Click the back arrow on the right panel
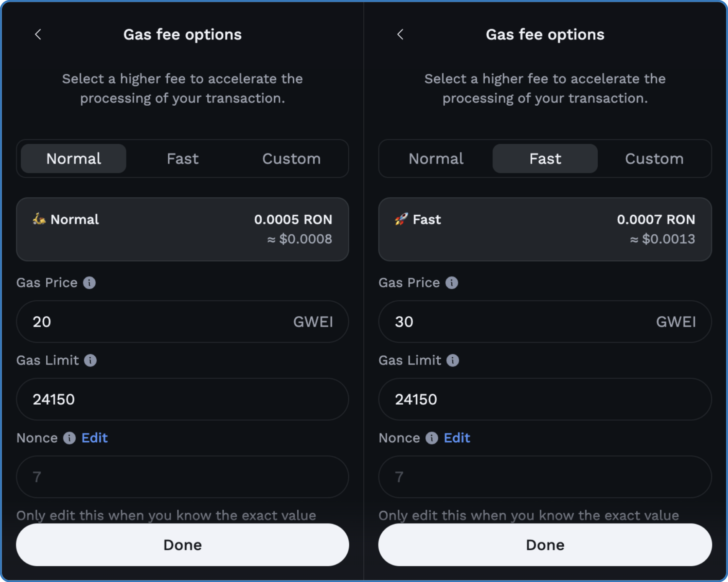 [x=400, y=34]
